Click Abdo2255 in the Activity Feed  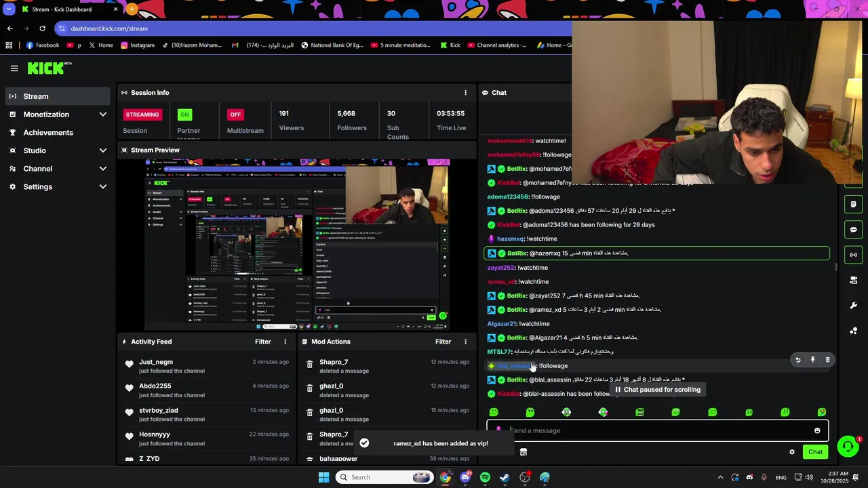coord(155,386)
